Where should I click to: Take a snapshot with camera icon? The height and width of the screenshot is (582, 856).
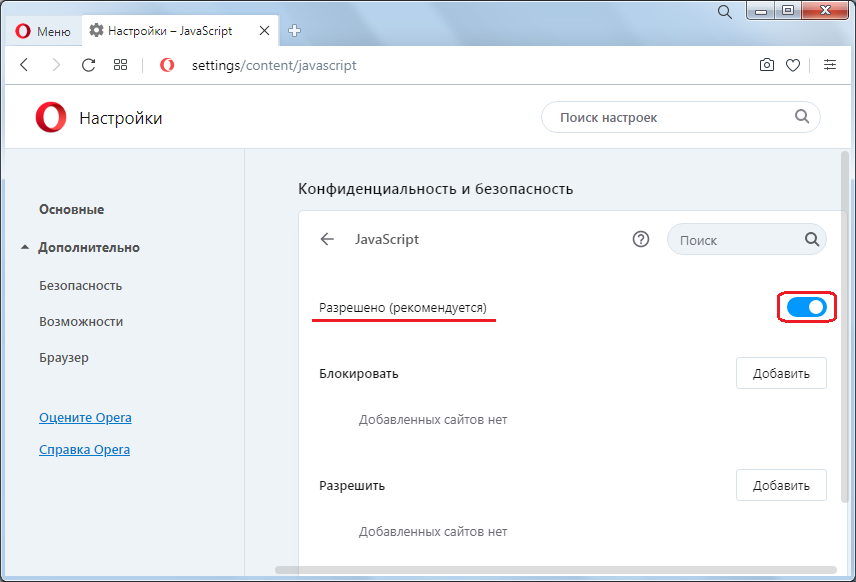[766, 65]
